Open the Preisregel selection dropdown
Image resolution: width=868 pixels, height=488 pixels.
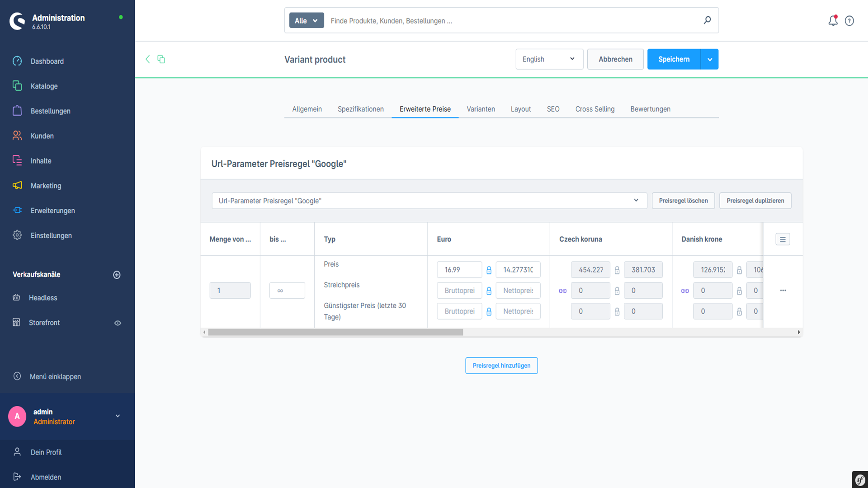tap(429, 201)
